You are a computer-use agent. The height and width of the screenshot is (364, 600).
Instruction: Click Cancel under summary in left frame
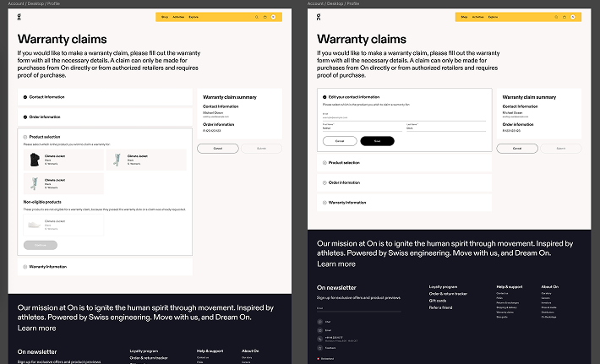tap(218, 149)
